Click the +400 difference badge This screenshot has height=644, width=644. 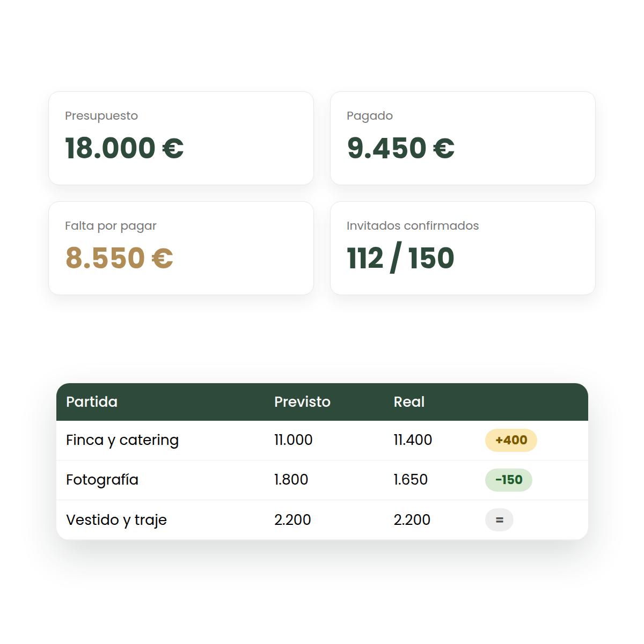coord(511,440)
